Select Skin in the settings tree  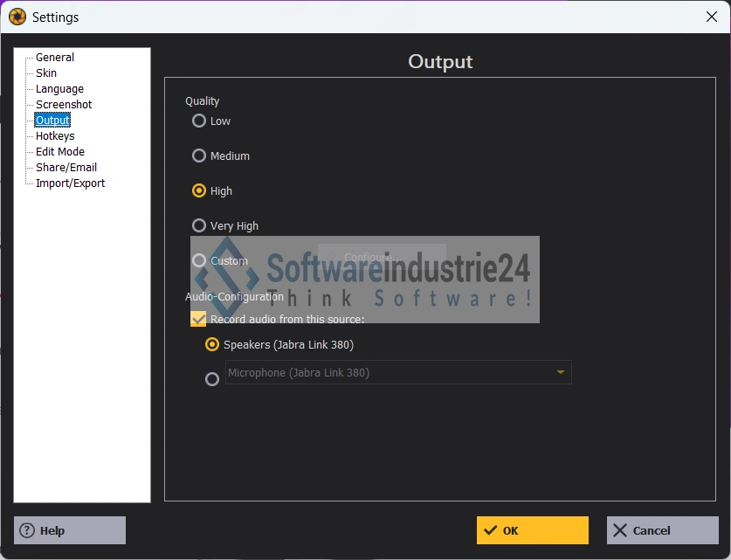pyautogui.click(x=45, y=73)
